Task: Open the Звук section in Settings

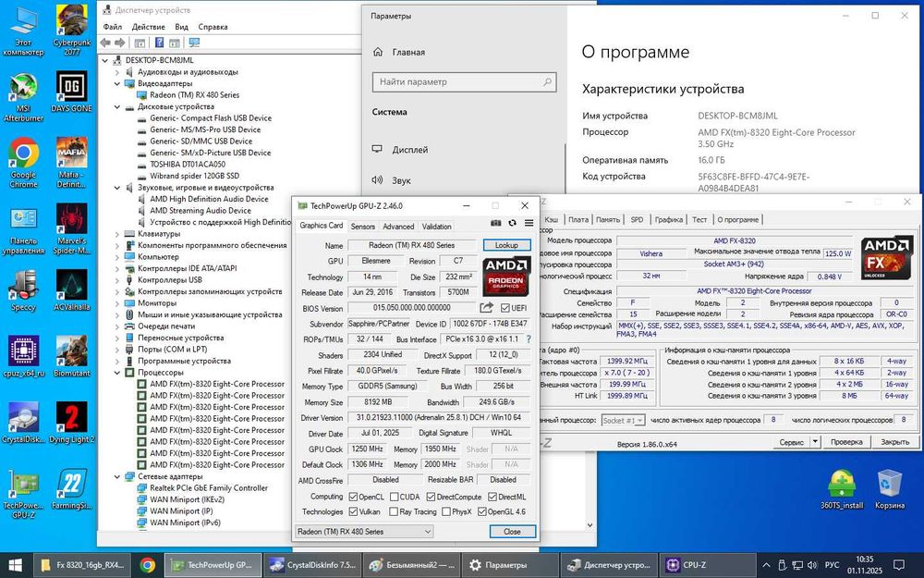Action: coord(463,180)
